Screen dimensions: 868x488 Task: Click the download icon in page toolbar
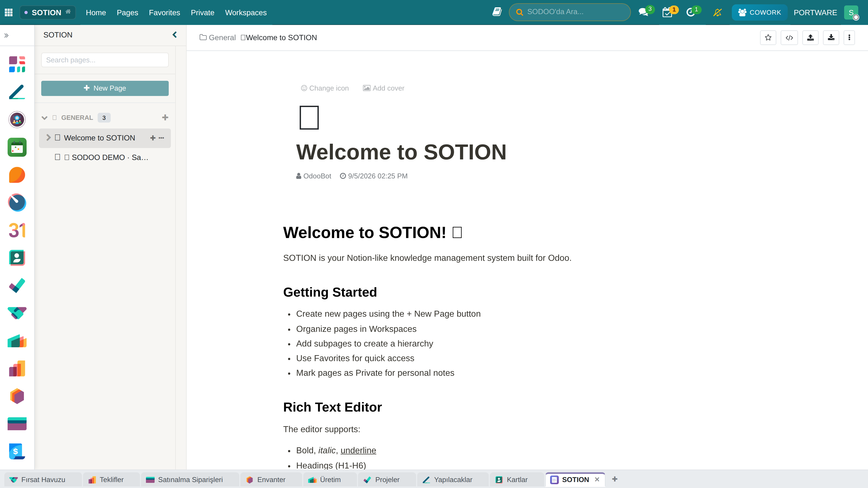point(831,38)
